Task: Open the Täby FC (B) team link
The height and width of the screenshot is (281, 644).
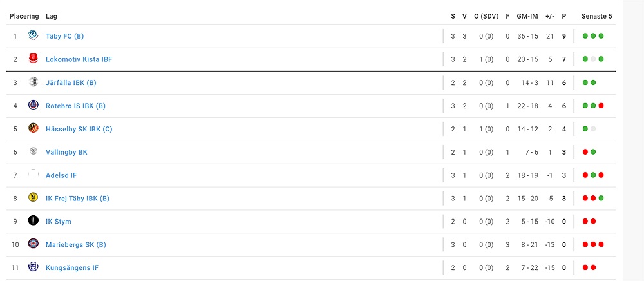Action: pyautogui.click(x=64, y=36)
